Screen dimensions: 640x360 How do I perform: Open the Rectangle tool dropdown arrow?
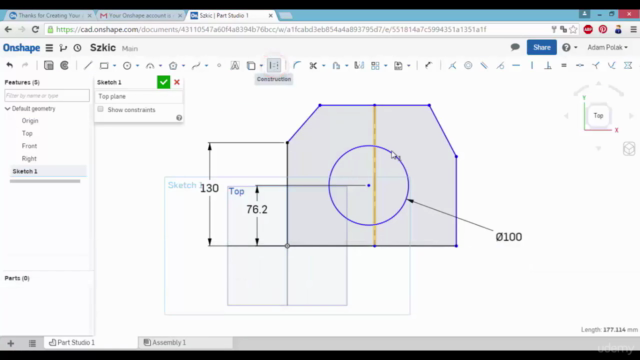point(114,66)
